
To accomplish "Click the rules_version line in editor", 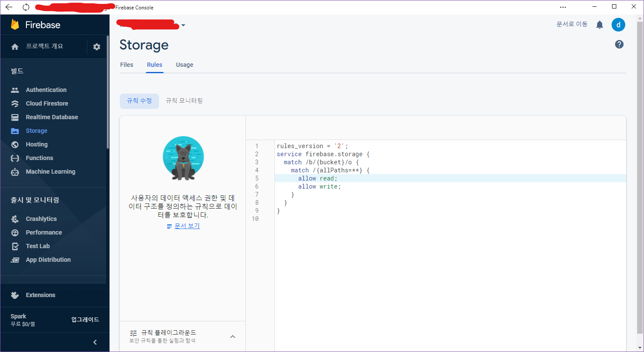I will 312,146.
